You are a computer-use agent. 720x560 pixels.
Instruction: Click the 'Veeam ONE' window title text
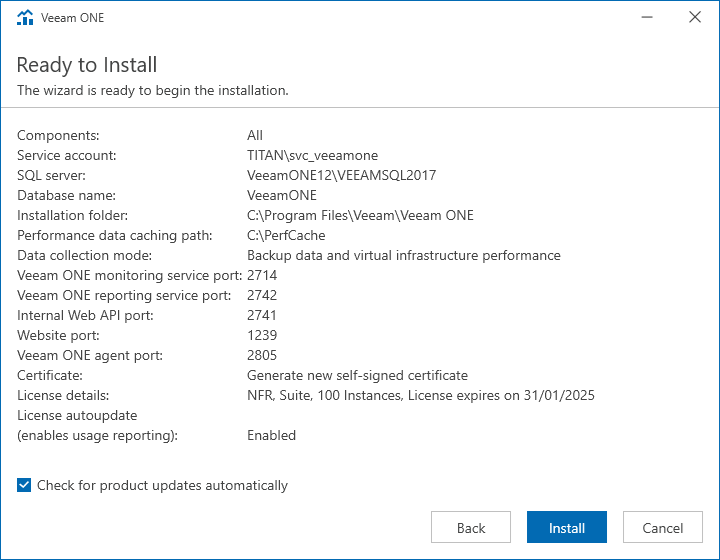(73, 17)
